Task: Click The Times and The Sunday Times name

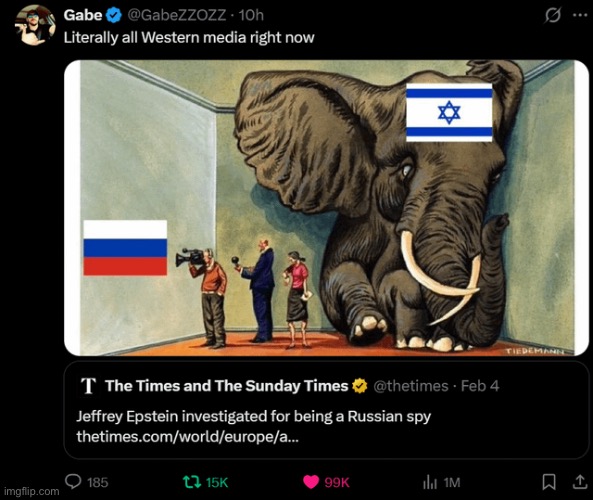Action: coord(227,386)
